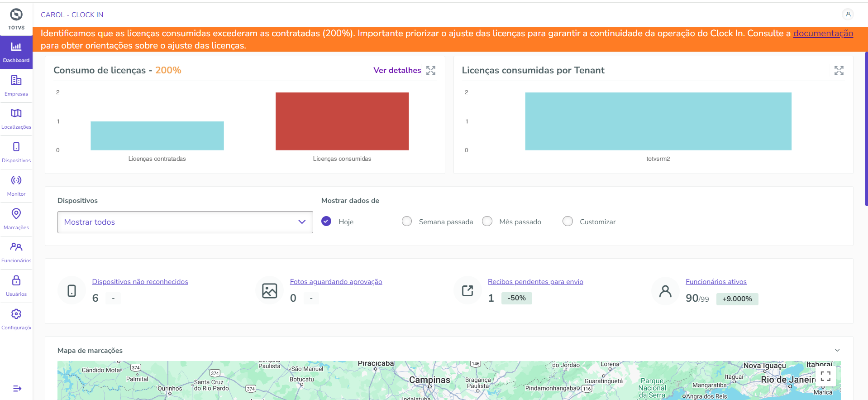Click the Licenças consumidas red bar

tap(342, 121)
